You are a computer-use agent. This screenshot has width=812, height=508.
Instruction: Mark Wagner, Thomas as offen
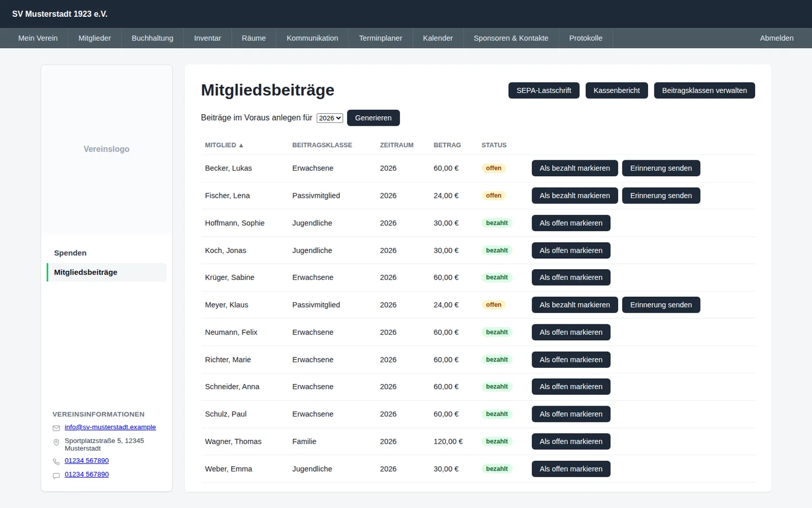coord(571,441)
